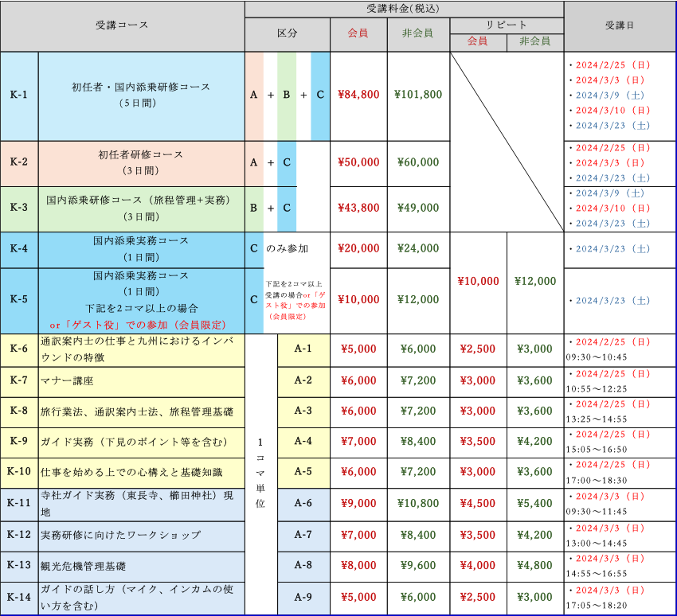Click the A-2 category cell
The height and width of the screenshot is (616, 677).
pos(303,382)
